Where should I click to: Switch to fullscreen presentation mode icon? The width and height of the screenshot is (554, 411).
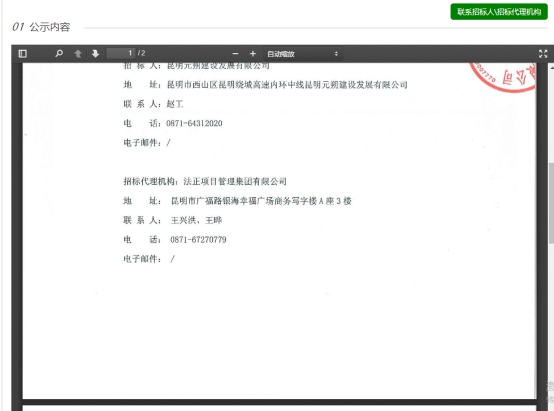pyautogui.click(x=543, y=54)
